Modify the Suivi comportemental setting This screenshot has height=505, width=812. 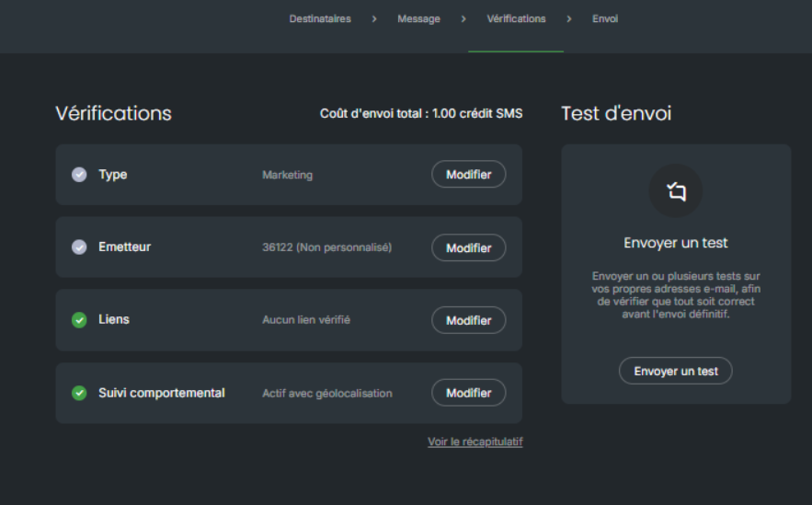point(469,393)
